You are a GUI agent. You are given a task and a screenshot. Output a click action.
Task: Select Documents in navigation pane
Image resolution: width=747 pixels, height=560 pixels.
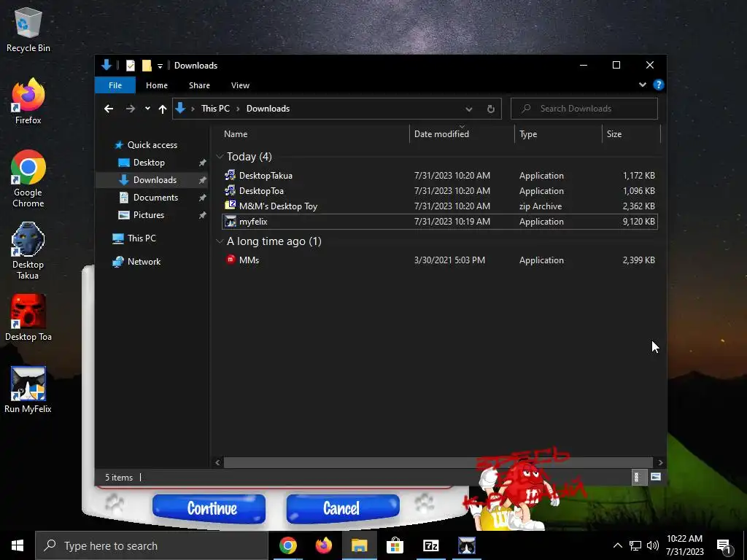click(x=156, y=198)
